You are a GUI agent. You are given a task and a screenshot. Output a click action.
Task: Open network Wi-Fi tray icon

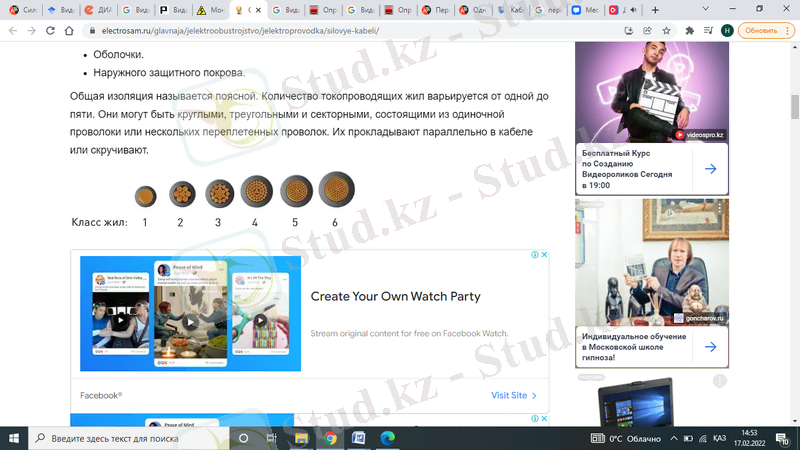703,438
